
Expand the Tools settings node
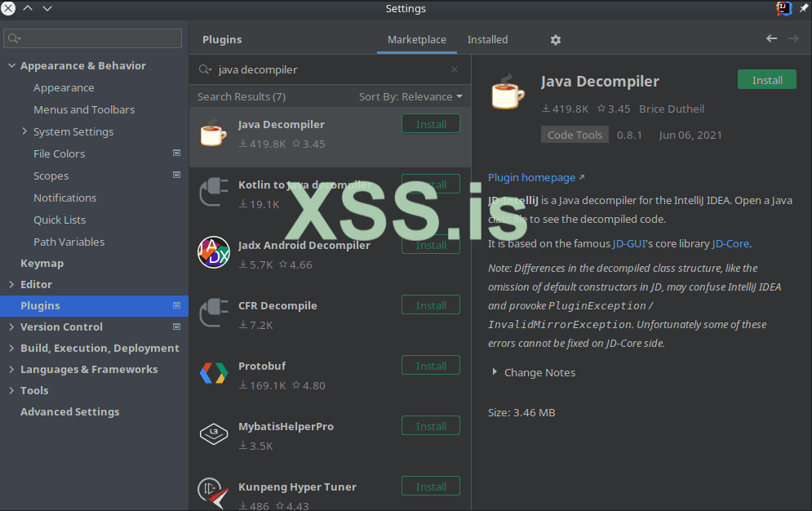tap(11, 390)
